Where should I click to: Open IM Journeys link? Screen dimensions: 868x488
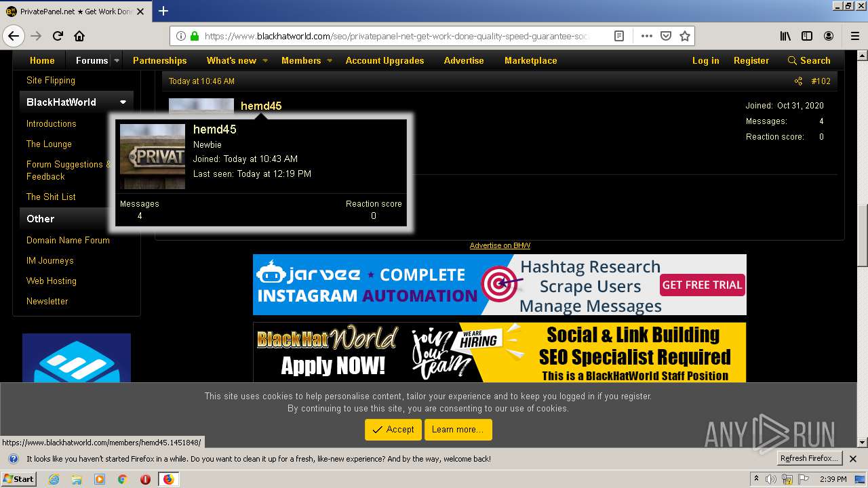coord(50,260)
